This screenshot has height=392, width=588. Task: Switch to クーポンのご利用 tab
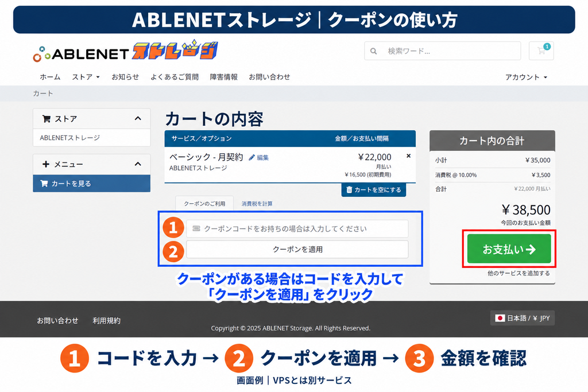click(x=204, y=204)
